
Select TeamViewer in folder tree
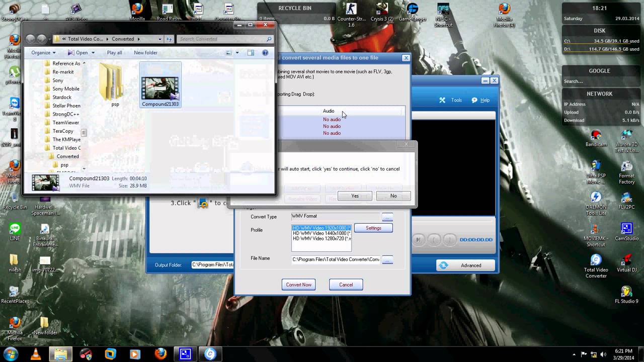tap(66, 123)
